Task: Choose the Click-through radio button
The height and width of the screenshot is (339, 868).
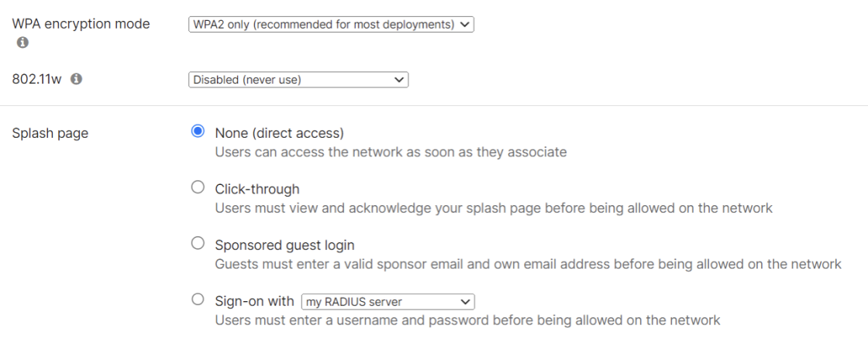Action: 198,187
